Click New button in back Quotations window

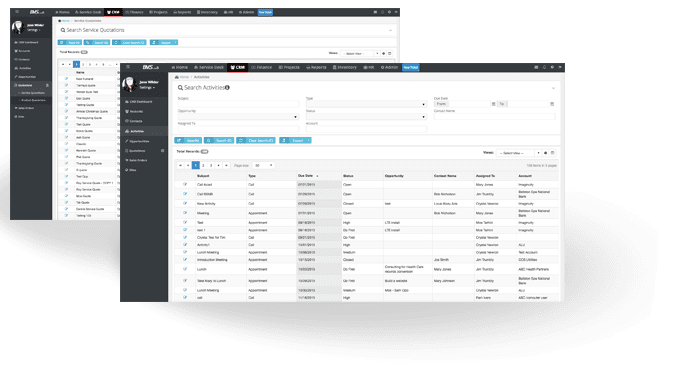pos(70,42)
